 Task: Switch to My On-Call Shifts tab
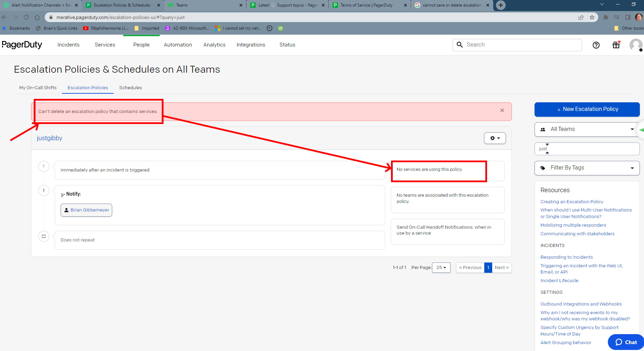pyautogui.click(x=38, y=87)
